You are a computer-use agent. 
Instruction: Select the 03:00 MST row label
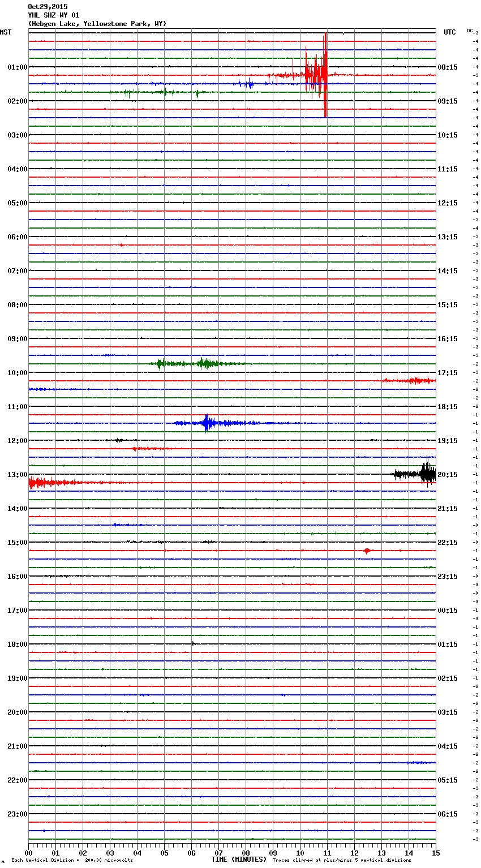click(x=17, y=135)
